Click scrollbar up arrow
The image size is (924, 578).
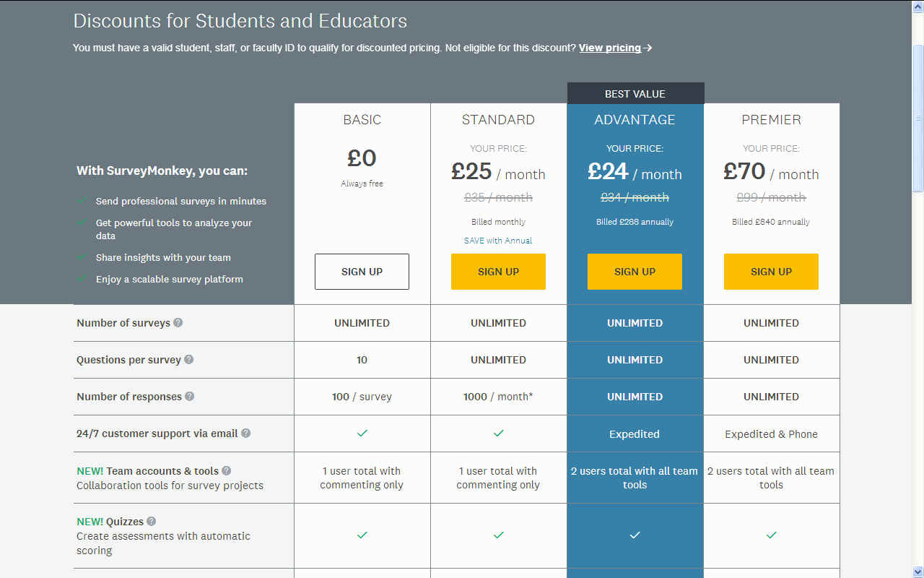pyautogui.click(x=918, y=6)
